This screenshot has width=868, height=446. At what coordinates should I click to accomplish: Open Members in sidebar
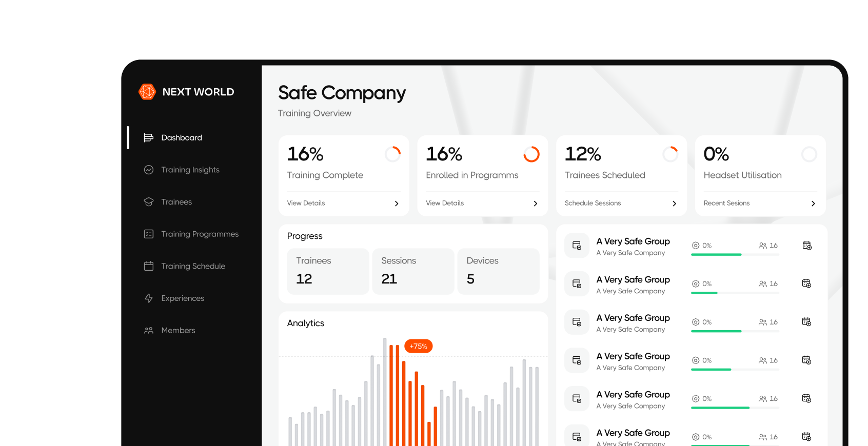[178, 330]
